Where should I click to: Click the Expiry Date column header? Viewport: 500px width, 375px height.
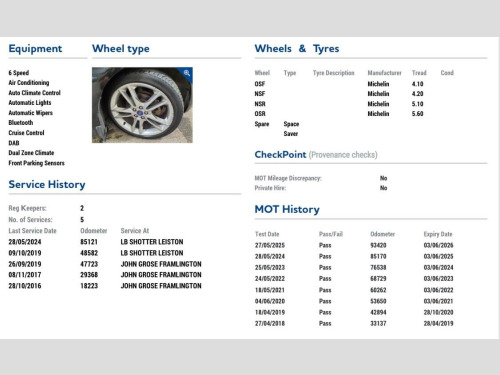[x=438, y=234]
